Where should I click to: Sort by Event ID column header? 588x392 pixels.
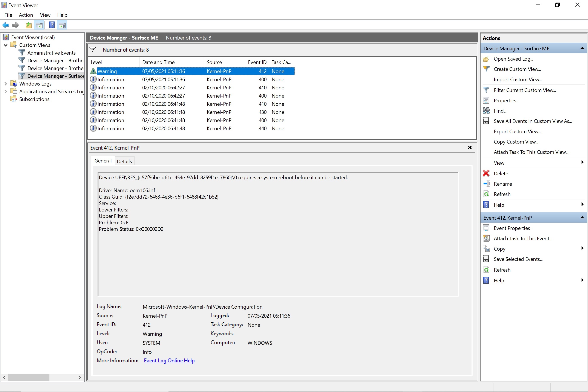256,62
